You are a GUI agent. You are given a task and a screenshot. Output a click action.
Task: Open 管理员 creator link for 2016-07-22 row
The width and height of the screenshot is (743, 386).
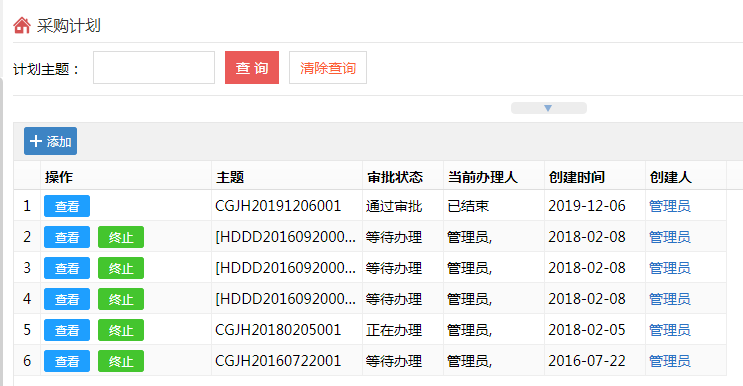(670, 361)
